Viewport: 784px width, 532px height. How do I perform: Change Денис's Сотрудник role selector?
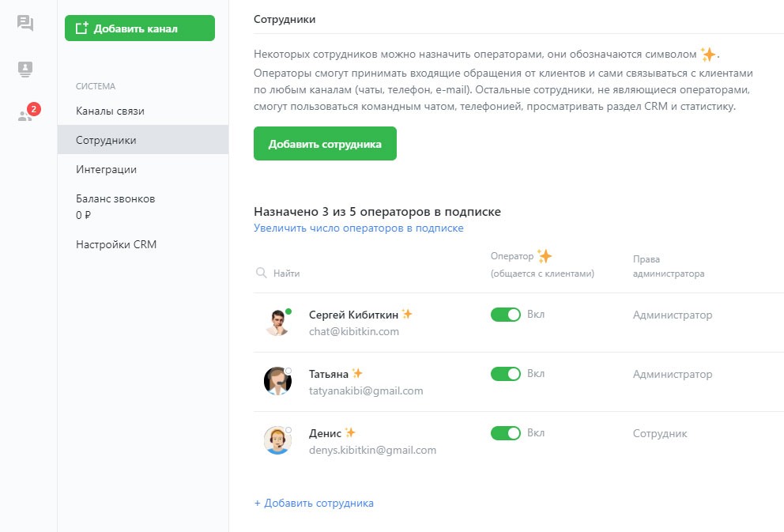[660, 433]
